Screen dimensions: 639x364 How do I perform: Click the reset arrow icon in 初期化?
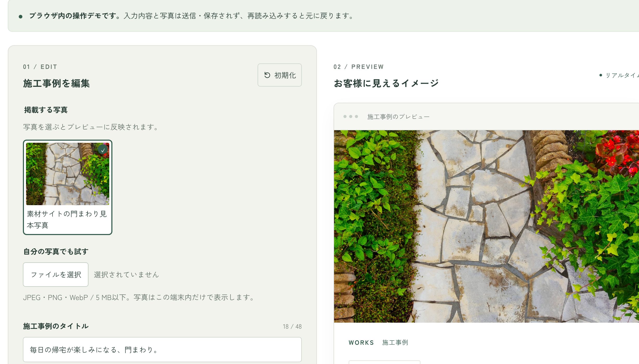(x=267, y=75)
